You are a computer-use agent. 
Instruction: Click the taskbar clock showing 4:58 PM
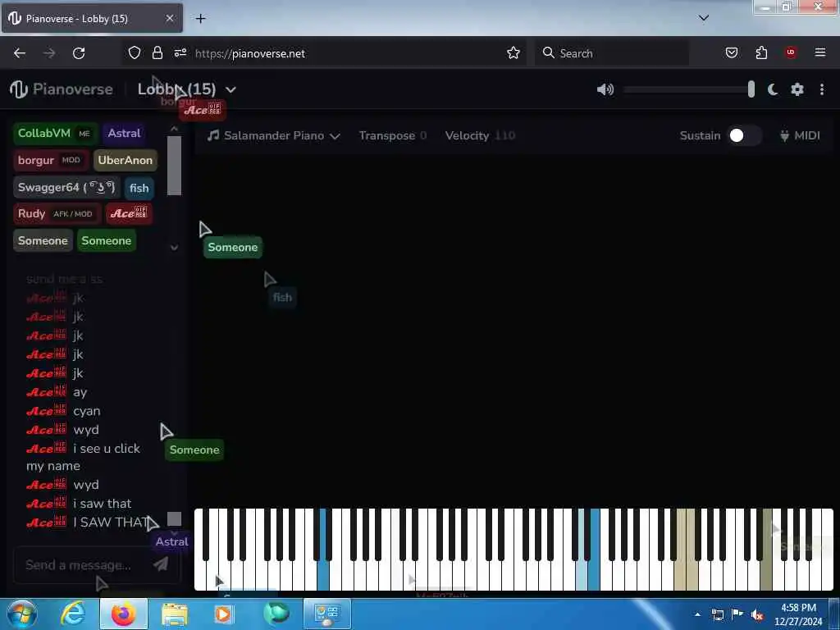[798, 614]
